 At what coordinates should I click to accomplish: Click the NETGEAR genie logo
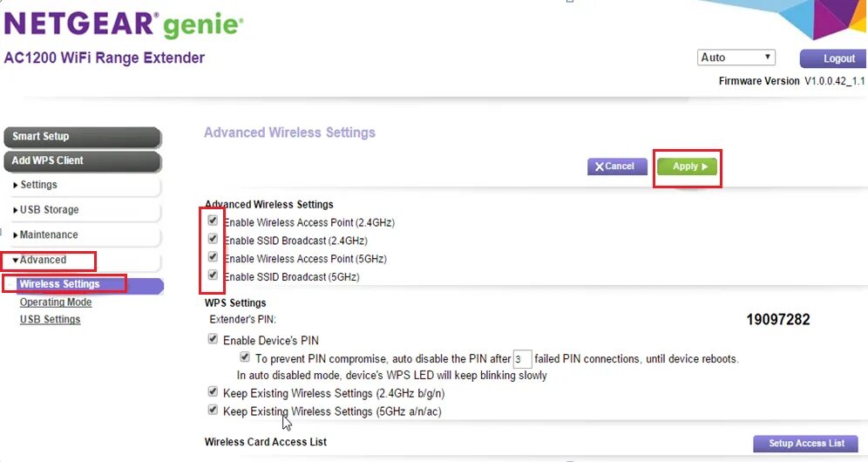(x=124, y=24)
